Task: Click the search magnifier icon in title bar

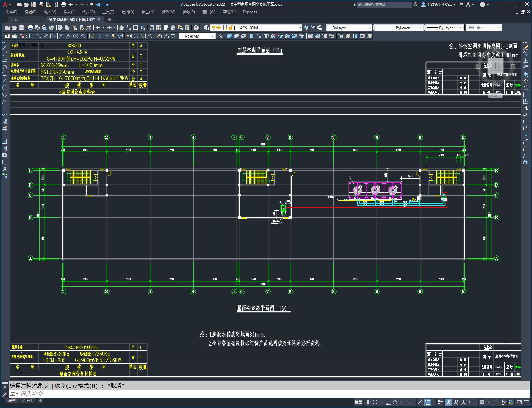Action: tap(416, 4)
